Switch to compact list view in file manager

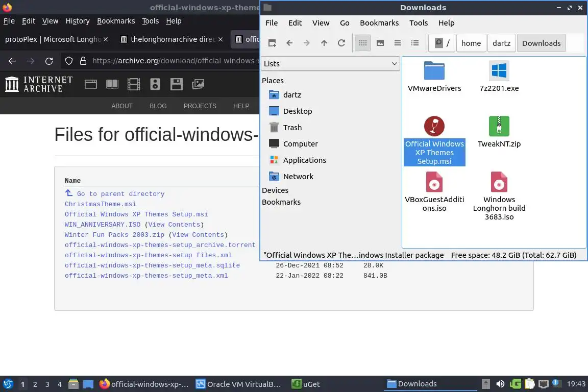(398, 43)
